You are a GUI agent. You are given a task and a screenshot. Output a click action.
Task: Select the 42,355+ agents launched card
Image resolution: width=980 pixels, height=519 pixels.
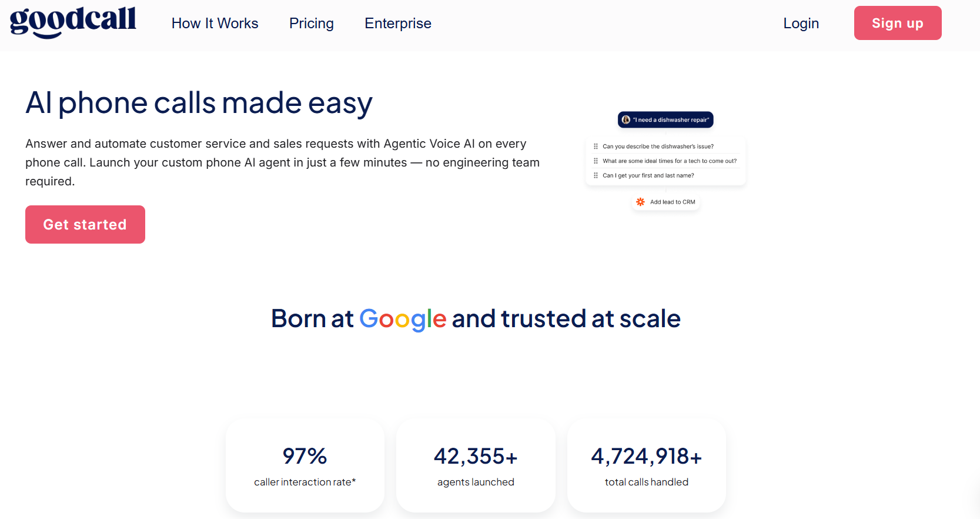point(476,465)
